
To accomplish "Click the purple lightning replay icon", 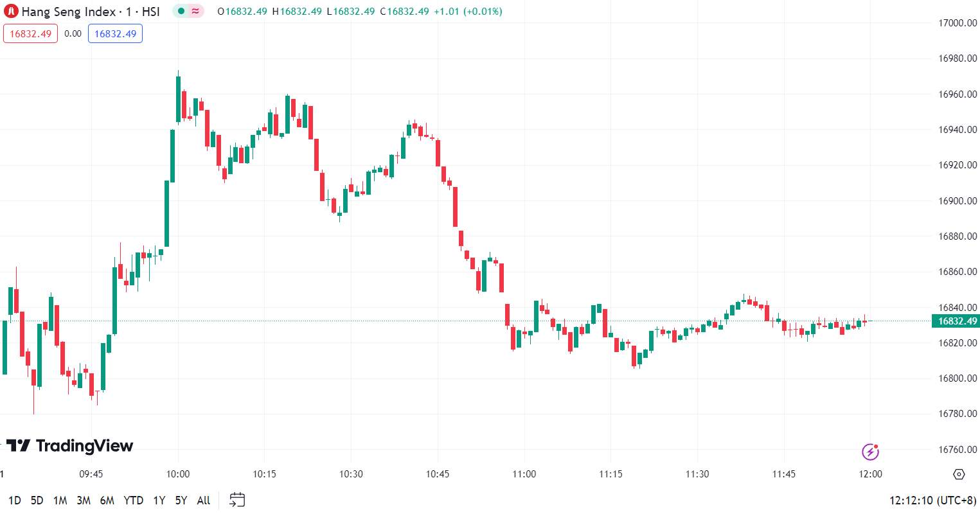I will [x=870, y=452].
